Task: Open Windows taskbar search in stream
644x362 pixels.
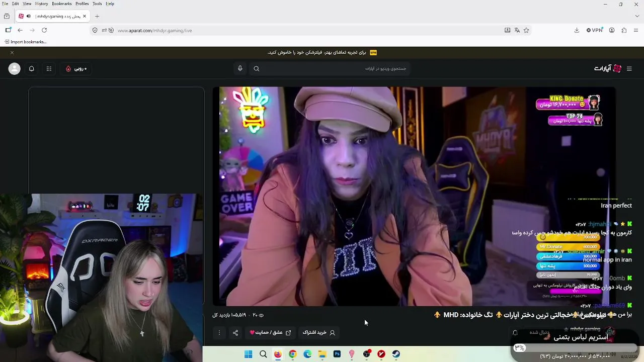Action: 263,354
